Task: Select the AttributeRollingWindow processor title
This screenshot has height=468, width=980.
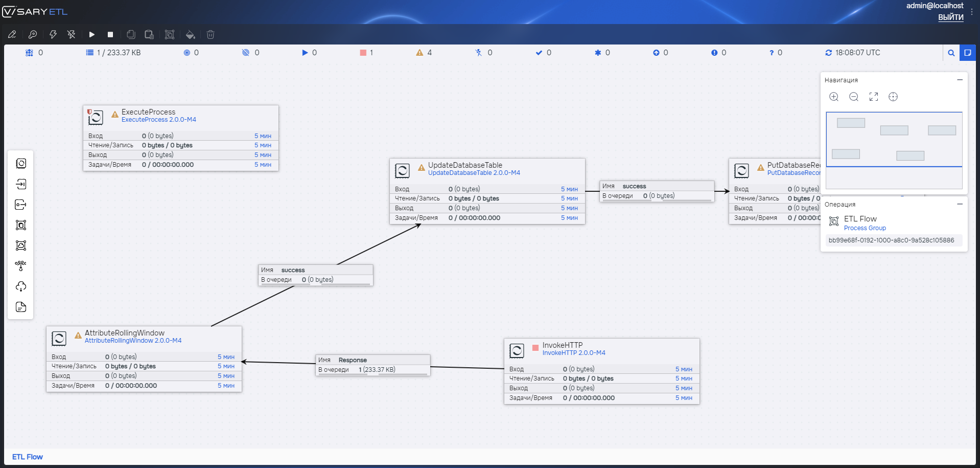Action: tap(125, 333)
